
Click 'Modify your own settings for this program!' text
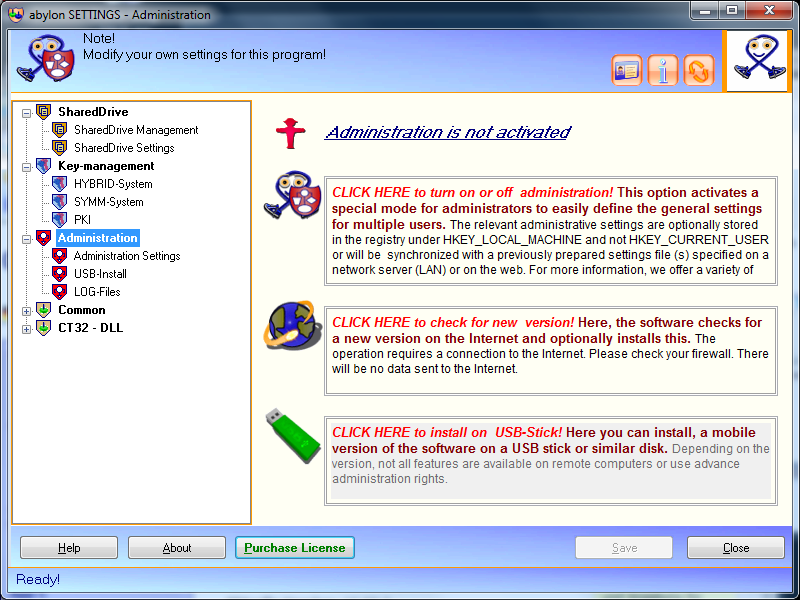tap(204, 55)
